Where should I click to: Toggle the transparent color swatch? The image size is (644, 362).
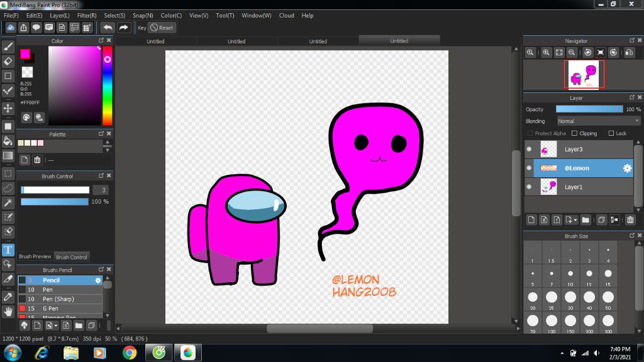tap(27, 72)
